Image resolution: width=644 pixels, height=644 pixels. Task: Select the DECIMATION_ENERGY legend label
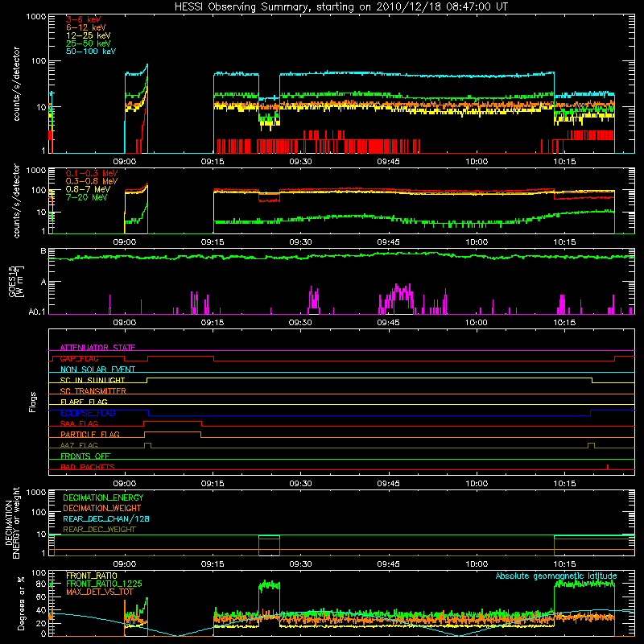point(103,497)
